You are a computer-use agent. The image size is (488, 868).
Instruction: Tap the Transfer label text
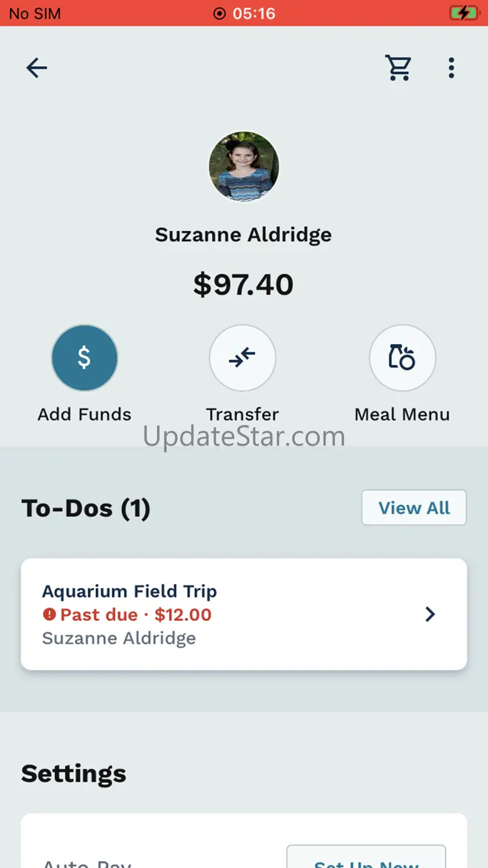tap(242, 414)
